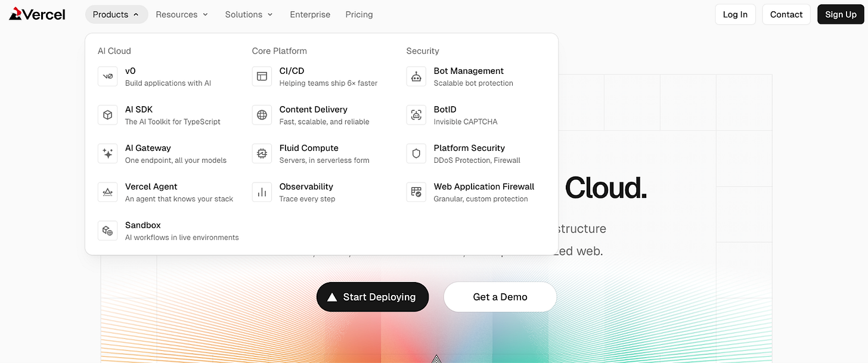The image size is (868, 363).
Task: Click the "Core Platform" section heading
Action: coord(280,51)
